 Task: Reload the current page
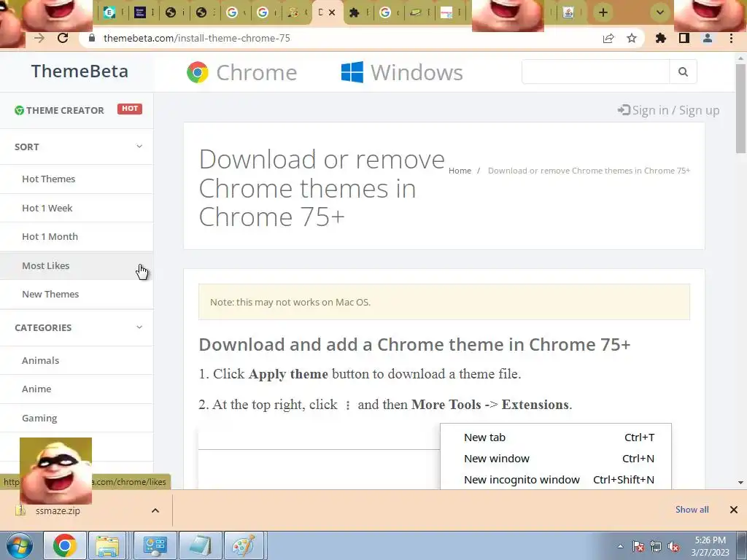(63, 38)
